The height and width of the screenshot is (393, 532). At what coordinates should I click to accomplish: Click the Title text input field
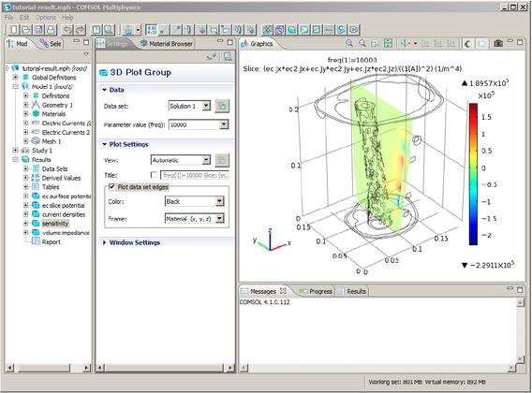point(195,175)
